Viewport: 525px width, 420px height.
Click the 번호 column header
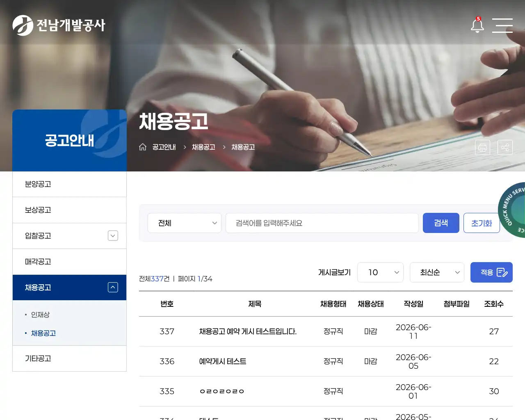click(x=167, y=304)
